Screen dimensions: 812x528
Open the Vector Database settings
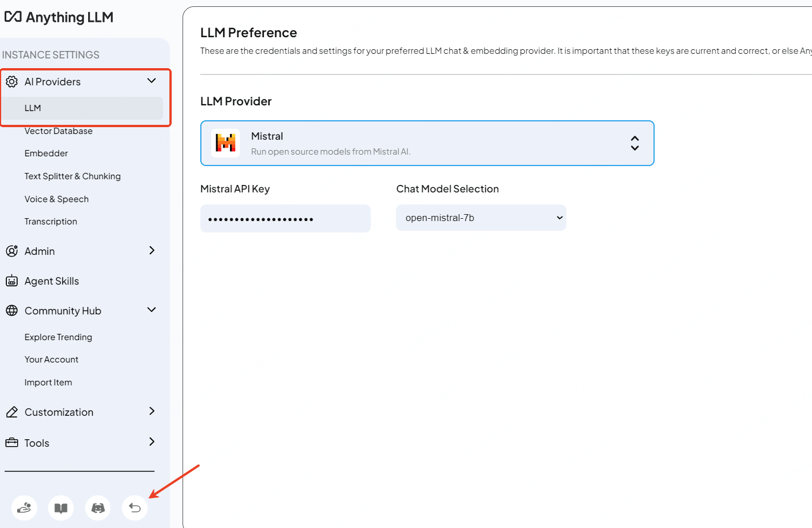pyautogui.click(x=58, y=131)
